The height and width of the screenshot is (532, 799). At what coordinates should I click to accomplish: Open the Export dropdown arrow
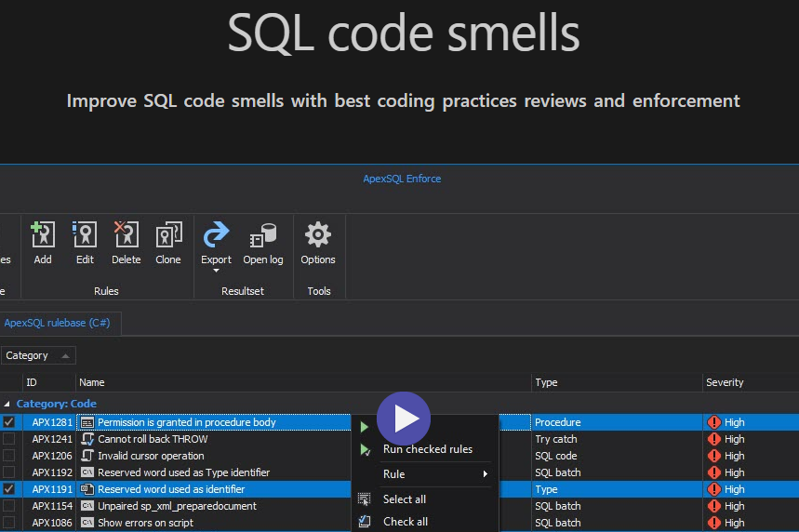pyautogui.click(x=216, y=271)
